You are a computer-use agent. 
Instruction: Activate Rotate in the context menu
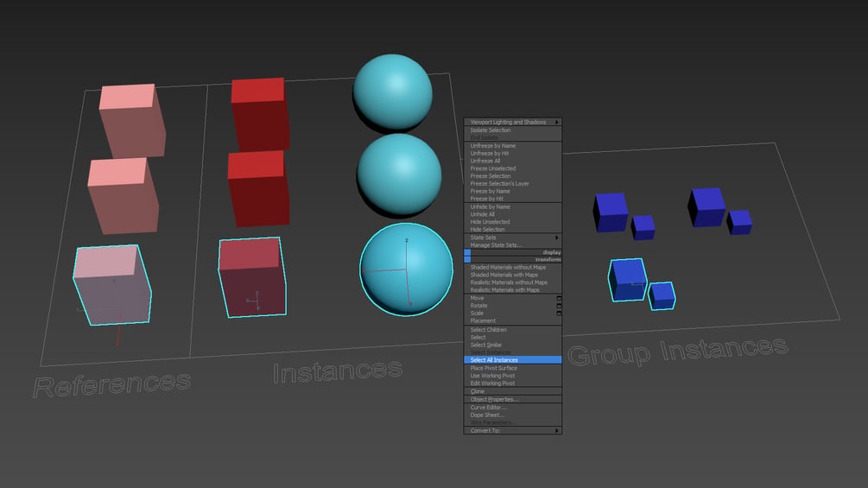tap(478, 306)
